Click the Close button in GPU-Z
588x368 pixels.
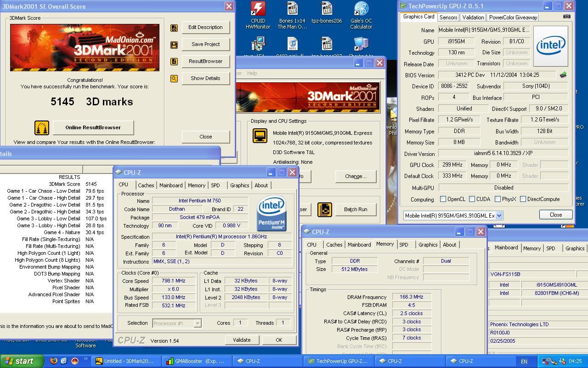[x=555, y=215]
